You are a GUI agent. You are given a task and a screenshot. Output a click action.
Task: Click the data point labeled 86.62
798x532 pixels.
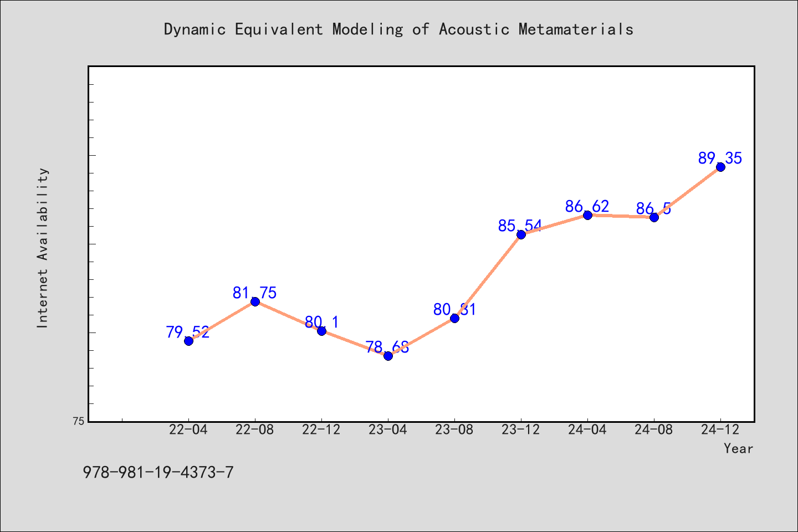click(587, 215)
